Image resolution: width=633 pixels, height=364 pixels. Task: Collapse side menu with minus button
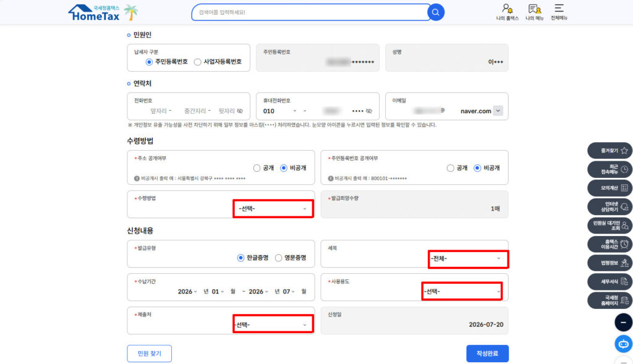pyautogui.click(x=623, y=323)
